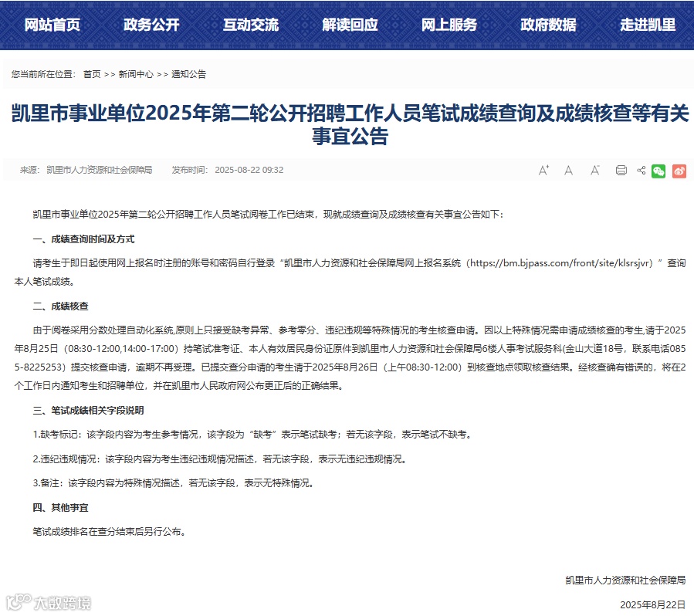Viewport: 694px width, 616px height.
Task: Click the bm.bjpass.com registration system URL
Action: click(x=561, y=263)
